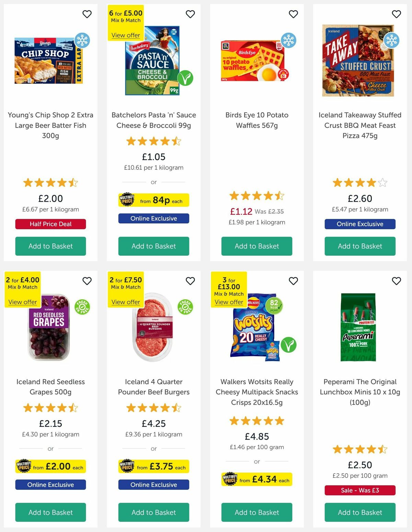The image size is (412, 532).
Task: Click the snowflake icon on Iceland Takeaway pizza
Action: tap(391, 40)
